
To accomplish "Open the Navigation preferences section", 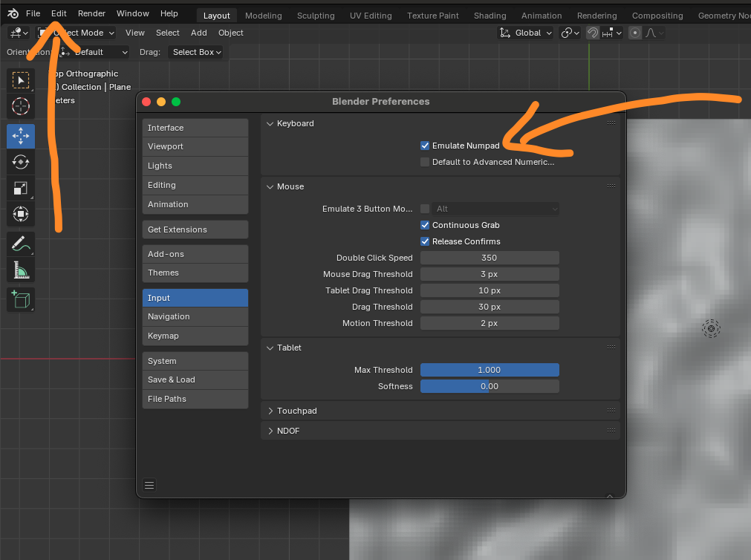I will (195, 316).
